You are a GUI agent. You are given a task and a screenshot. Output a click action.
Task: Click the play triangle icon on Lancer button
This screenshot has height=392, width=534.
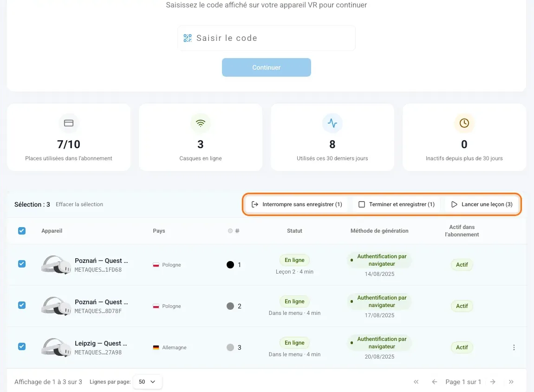[x=454, y=204]
